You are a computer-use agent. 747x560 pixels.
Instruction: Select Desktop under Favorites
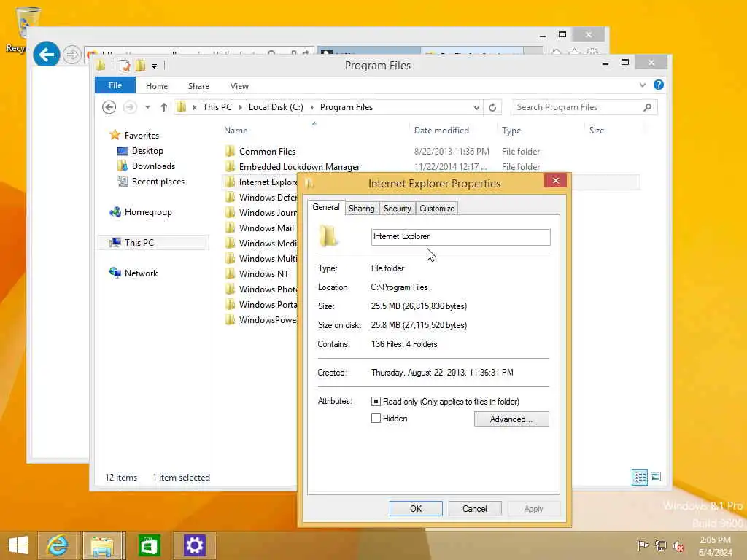(x=147, y=151)
